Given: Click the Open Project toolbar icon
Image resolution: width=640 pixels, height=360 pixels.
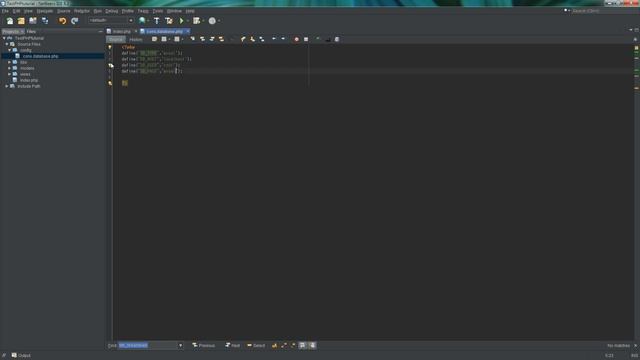Looking at the screenshot, I should 33,21.
